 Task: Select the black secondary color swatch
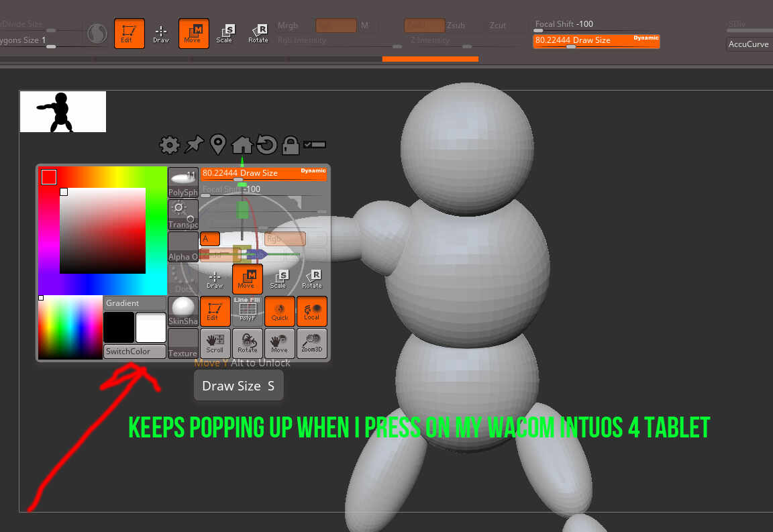pyautogui.click(x=119, y=327)
